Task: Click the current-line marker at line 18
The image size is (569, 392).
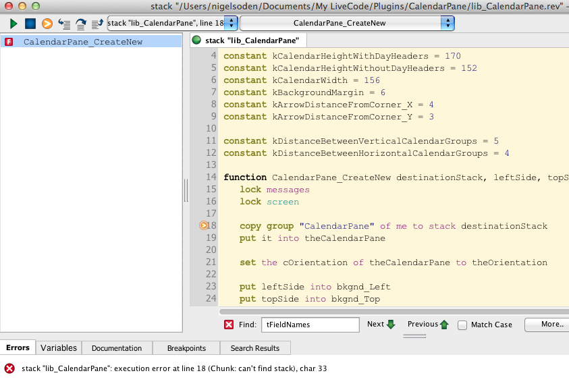Action: [x=204, y=226]
